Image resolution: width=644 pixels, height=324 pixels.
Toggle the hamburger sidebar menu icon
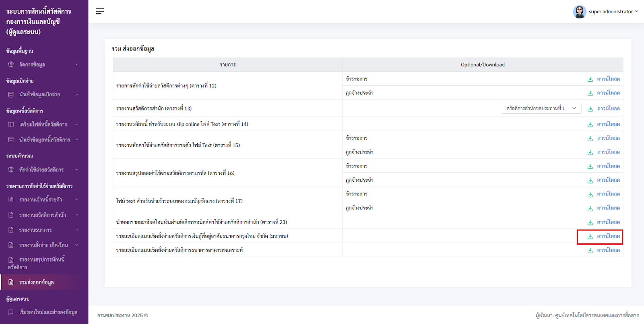coord(100,11)
